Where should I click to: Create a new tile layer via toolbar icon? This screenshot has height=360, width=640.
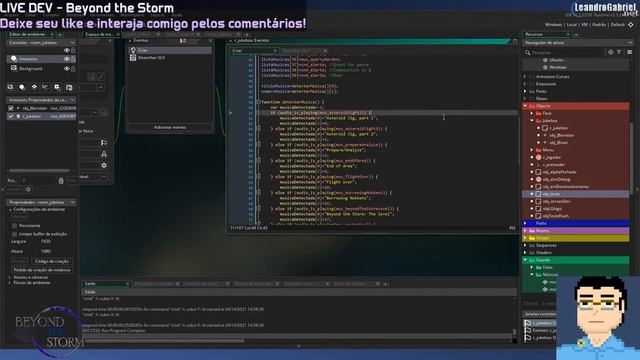click(x=34, y=87)
